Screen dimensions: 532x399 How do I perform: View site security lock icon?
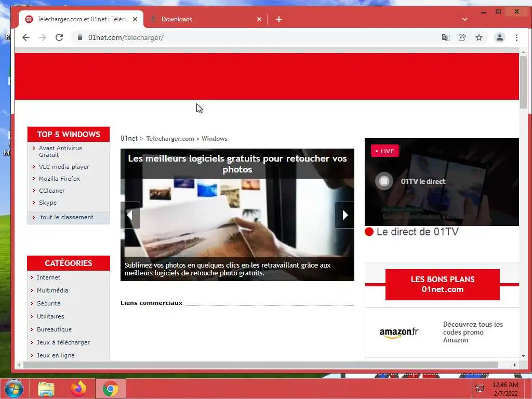click(79, 37)
